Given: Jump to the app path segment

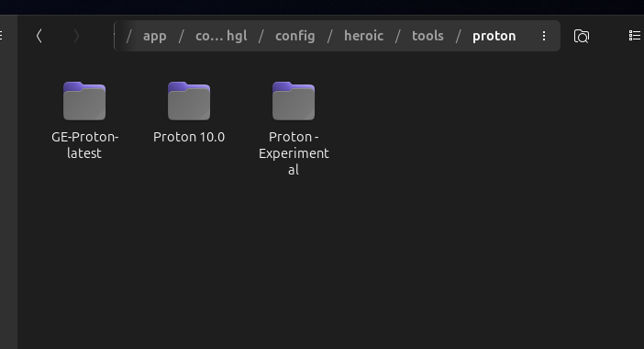Looking at the screenshot, I should click(x=154, y=36).
